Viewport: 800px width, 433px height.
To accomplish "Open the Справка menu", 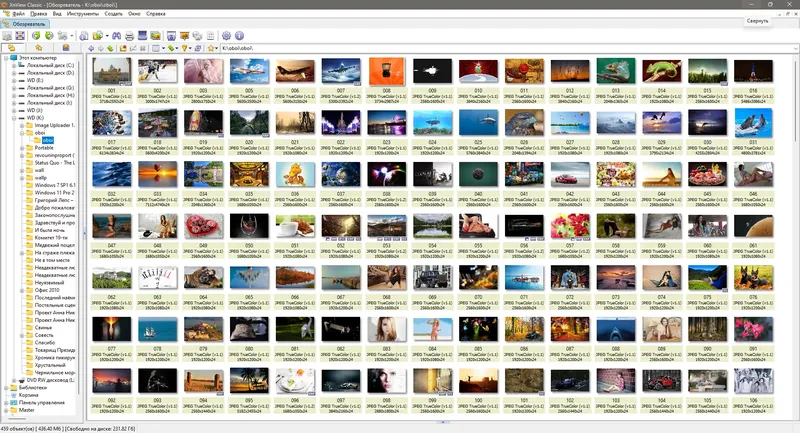I will click(x=156, y=14).
